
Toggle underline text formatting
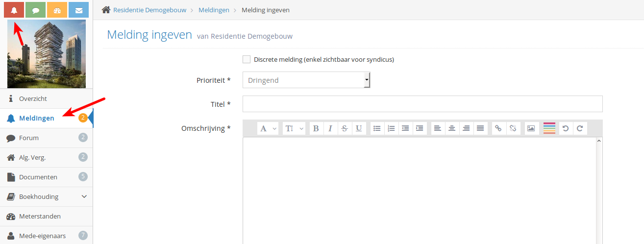point(359,128)
